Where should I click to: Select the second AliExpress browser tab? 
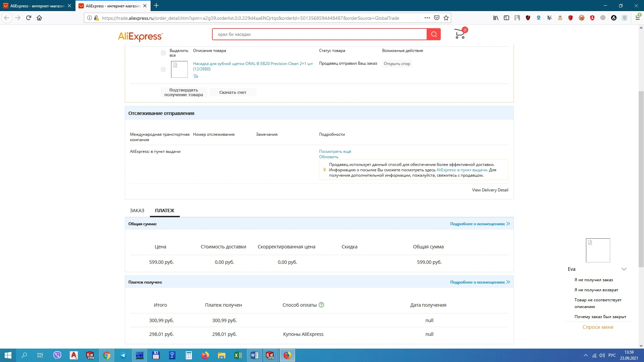tap(113, 6)
